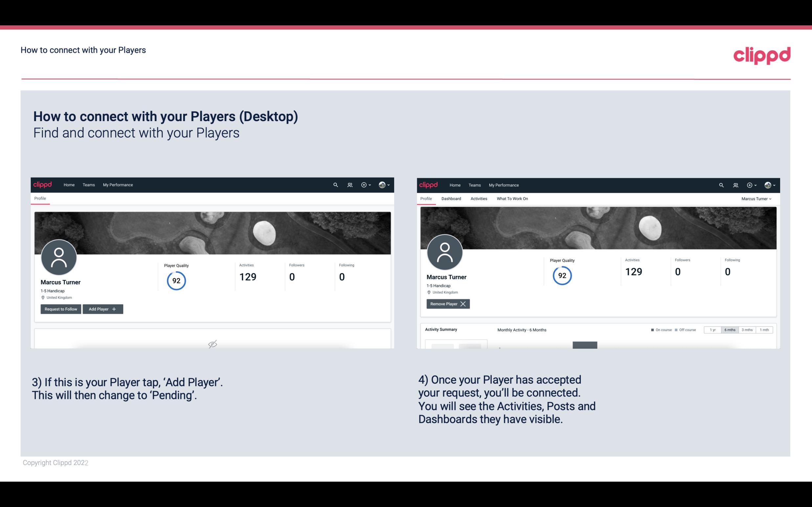
Task: Click the Clippd logo on right panel
Action: pyautogui.click(x=429, y=184)
